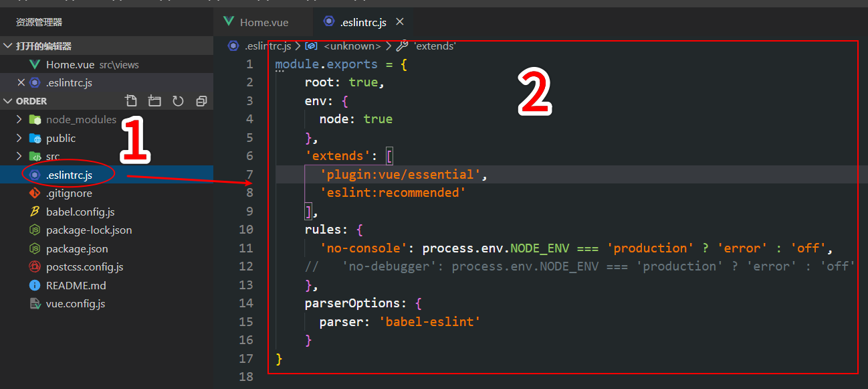
Task: Refresh the explorer with the refresh icon
Action: (178, 101)
